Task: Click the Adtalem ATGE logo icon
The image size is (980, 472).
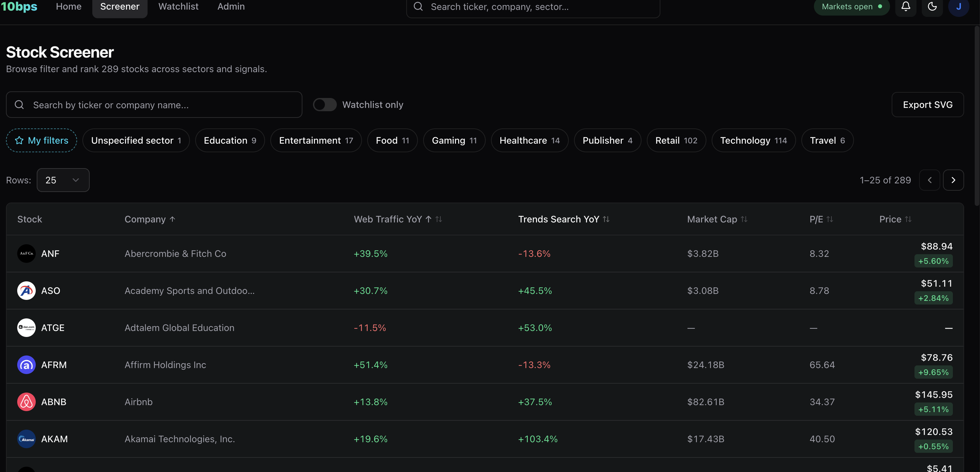Action: [26, 328]
